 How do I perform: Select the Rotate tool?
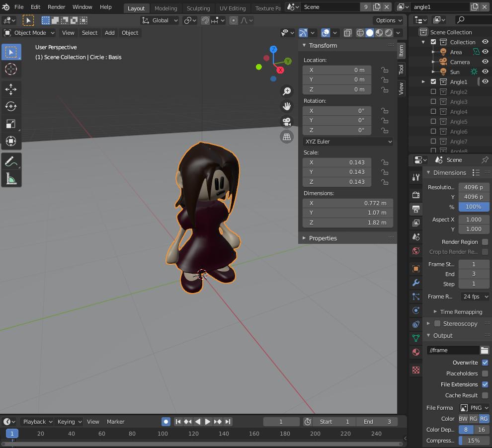[x=11, y=107]
